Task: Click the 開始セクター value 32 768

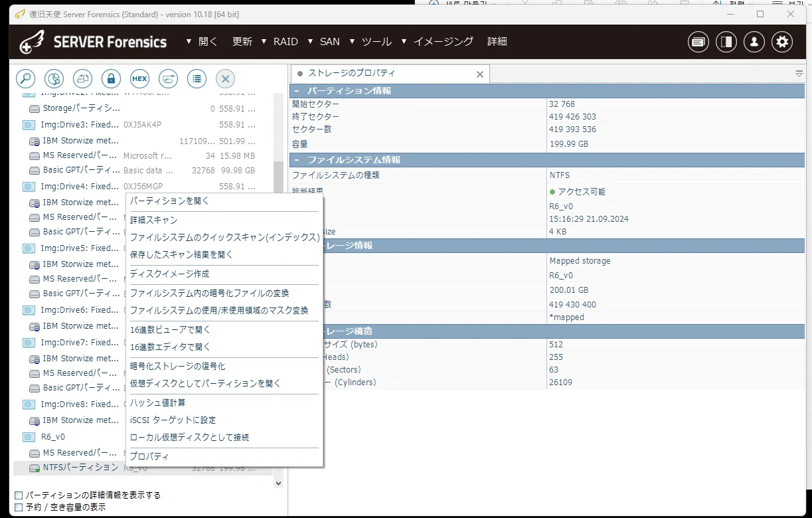Action: click(x=562, y=104)
